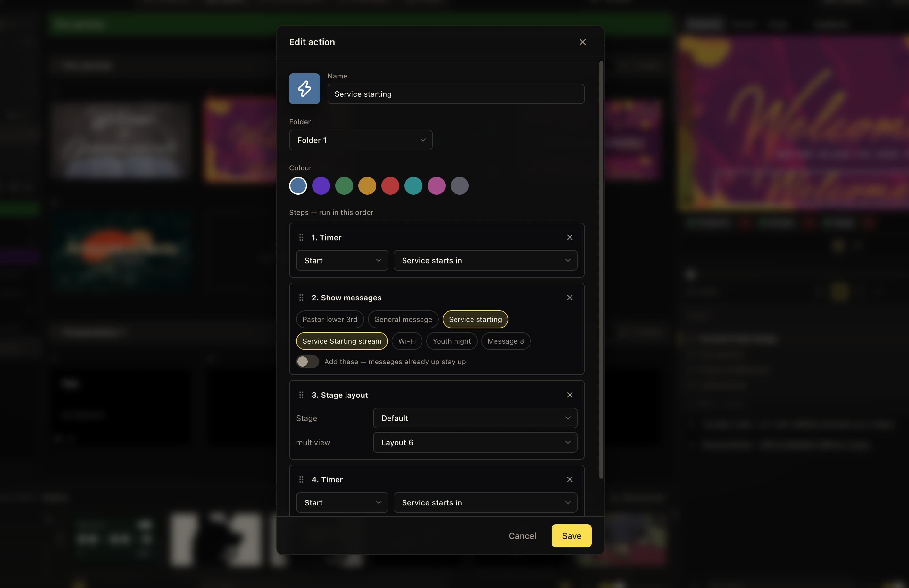Click the lightning bolt action icon
This screenshot has height=588, width=909.
[x=304, y=88]
